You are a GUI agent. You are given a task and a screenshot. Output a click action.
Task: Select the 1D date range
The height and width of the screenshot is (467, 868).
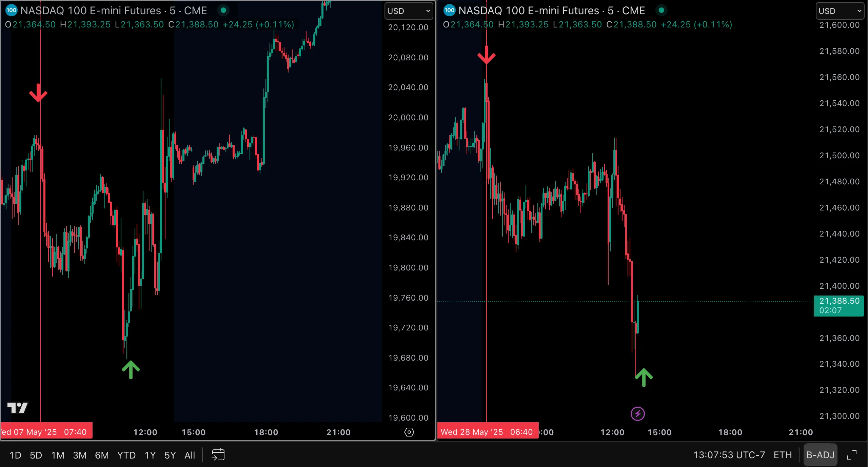[x=15, y=455]
